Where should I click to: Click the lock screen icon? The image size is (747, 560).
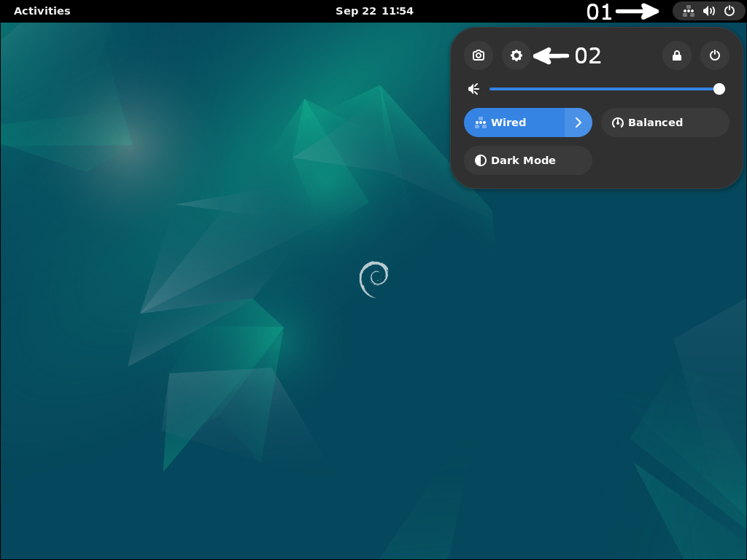point(676,55)
